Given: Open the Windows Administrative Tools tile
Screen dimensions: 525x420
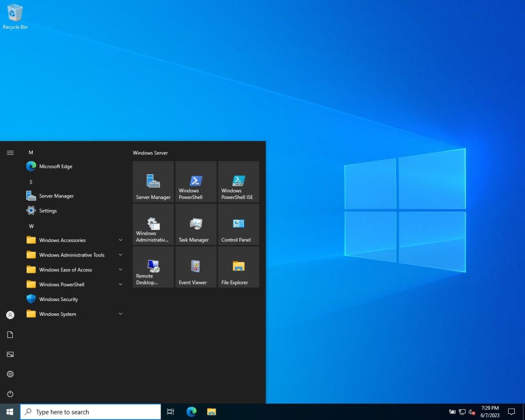Looking at the screenshot, I should pos(153,224).
